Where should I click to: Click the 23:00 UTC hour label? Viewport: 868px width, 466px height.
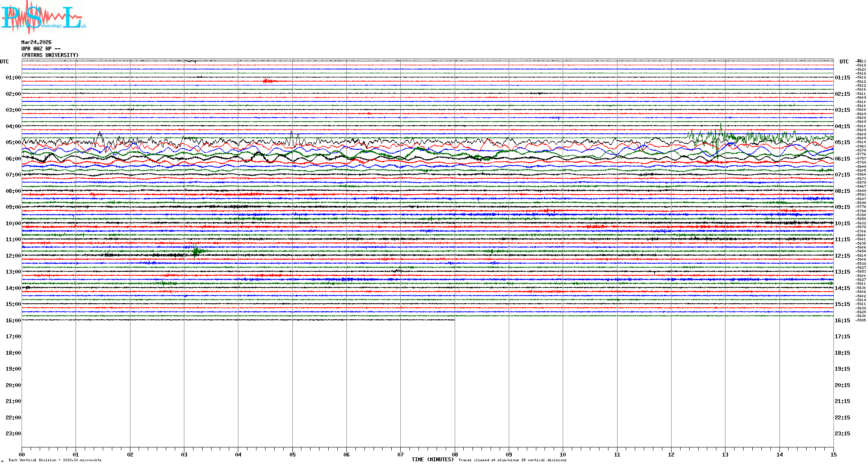click(x=13, y=434)
